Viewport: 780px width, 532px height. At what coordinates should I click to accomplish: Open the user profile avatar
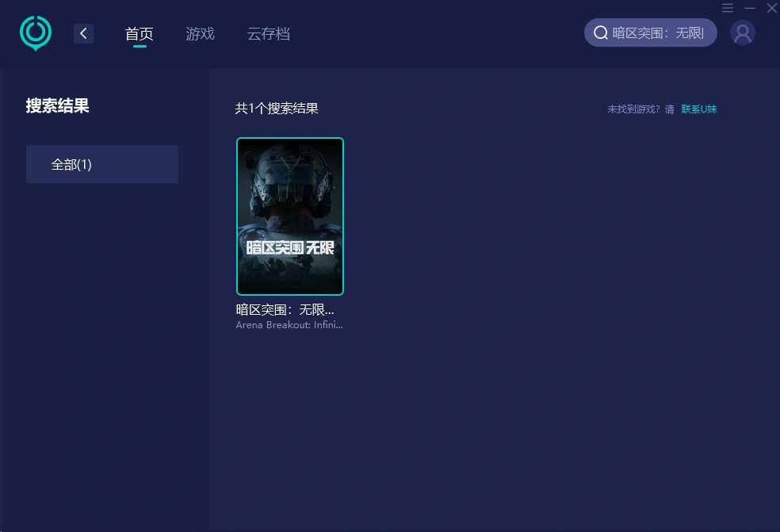coord(743,33)
